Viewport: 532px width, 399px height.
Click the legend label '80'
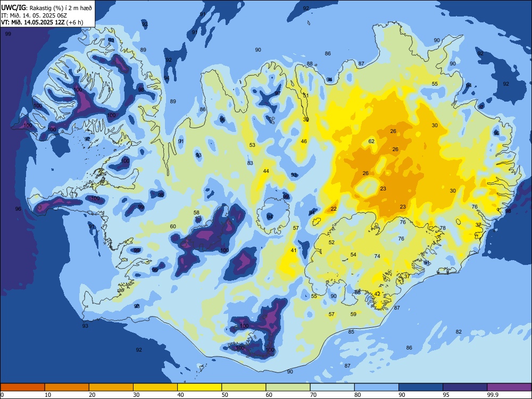click(x=358, y=395)
